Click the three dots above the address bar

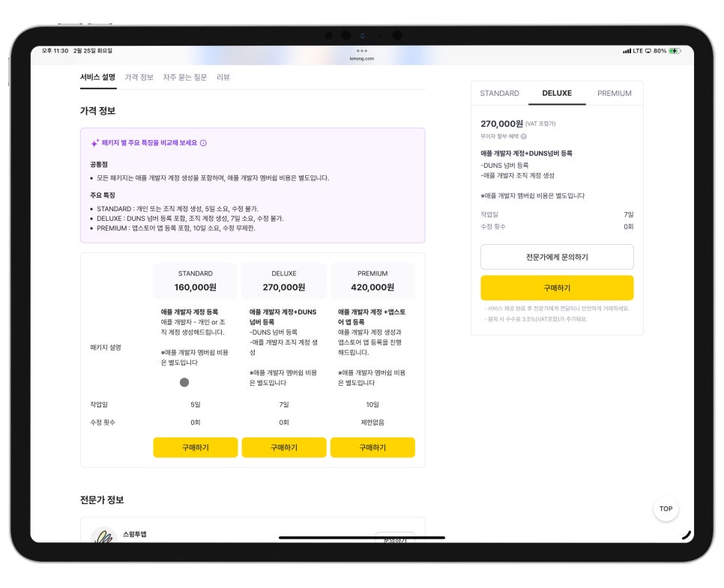pyautogui.click(x=362, y=51)
